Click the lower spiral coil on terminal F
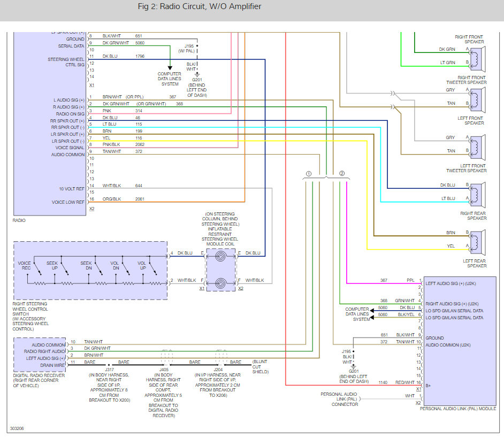The image size is (504, 438). [220, 283]
